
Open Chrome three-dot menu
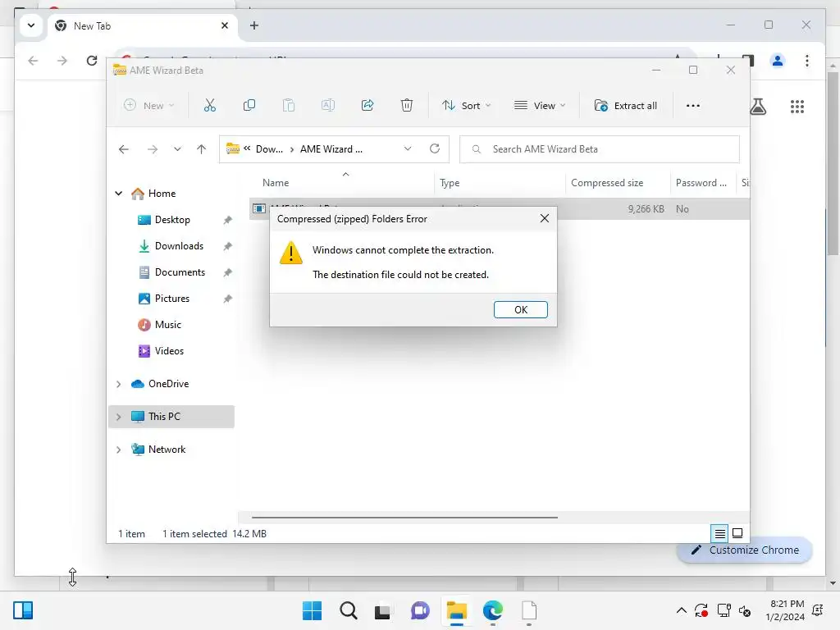tap(807, 61)
